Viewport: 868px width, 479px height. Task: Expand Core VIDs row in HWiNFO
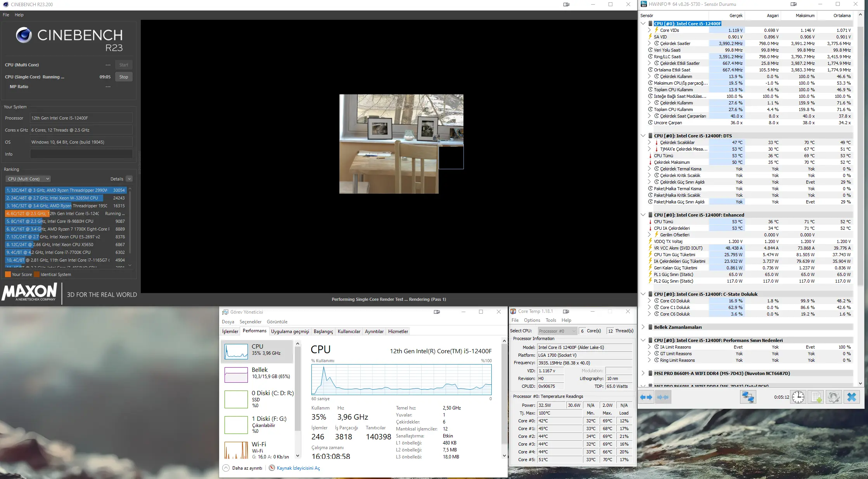click(649, 30)
